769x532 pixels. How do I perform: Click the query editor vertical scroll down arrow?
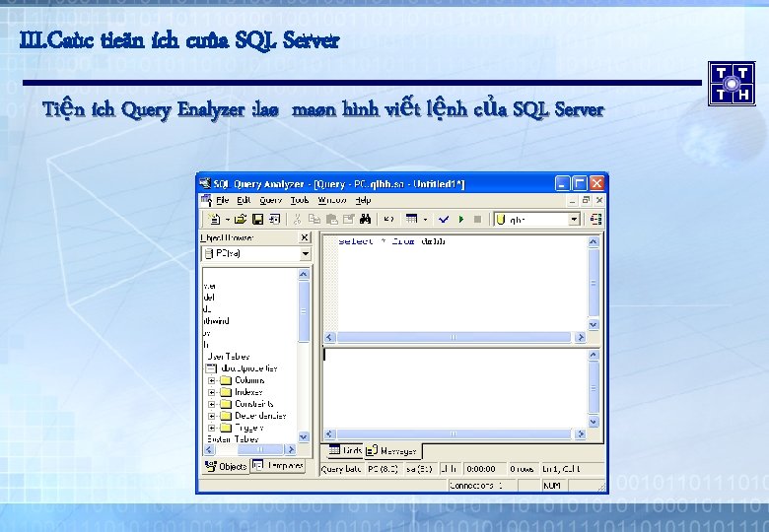coord(594,325)
